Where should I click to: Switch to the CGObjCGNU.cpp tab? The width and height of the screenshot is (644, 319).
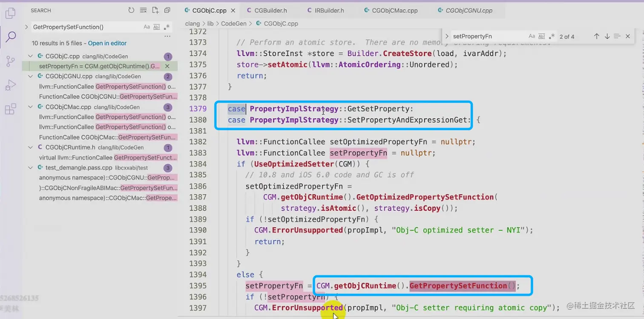click(469, 11)
